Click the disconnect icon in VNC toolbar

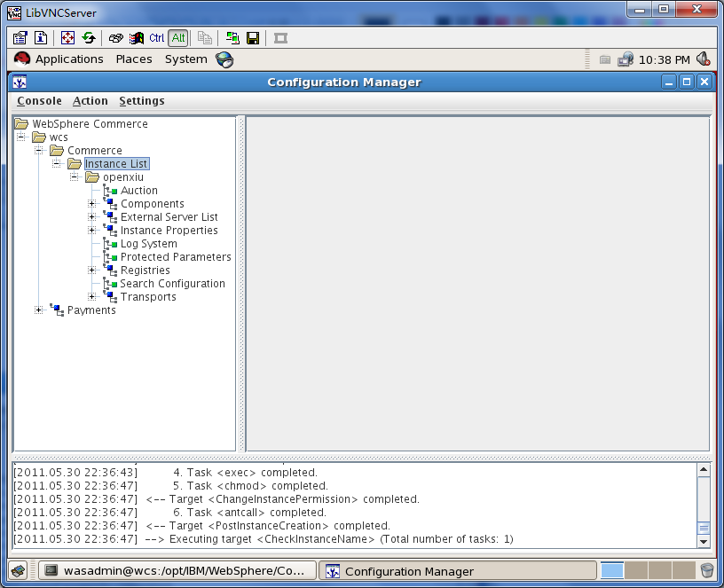coord(280,38)
